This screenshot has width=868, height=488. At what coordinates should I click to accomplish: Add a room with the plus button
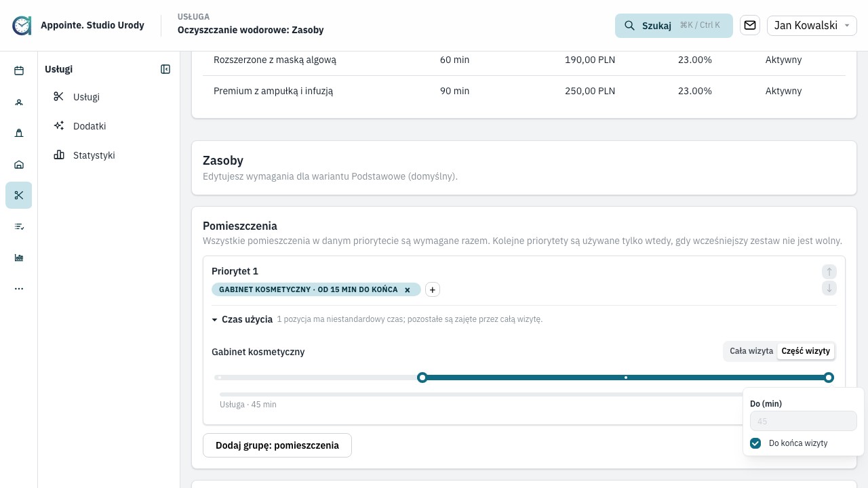point(433,290)
